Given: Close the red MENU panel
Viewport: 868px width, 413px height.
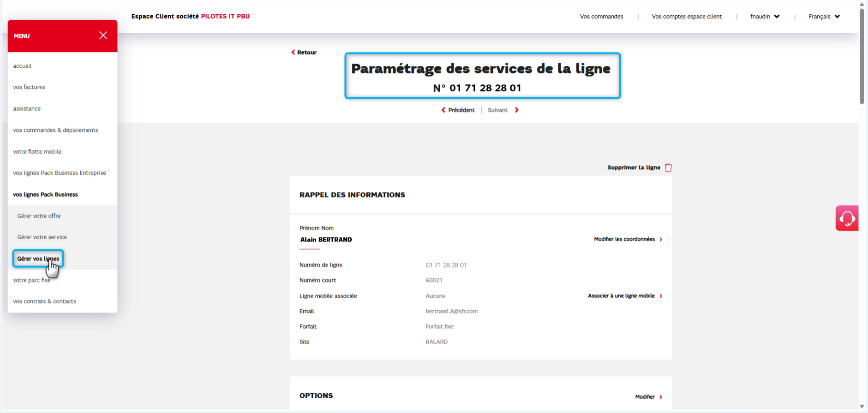Looking at the screenshot, I should [x=103, y=35].
